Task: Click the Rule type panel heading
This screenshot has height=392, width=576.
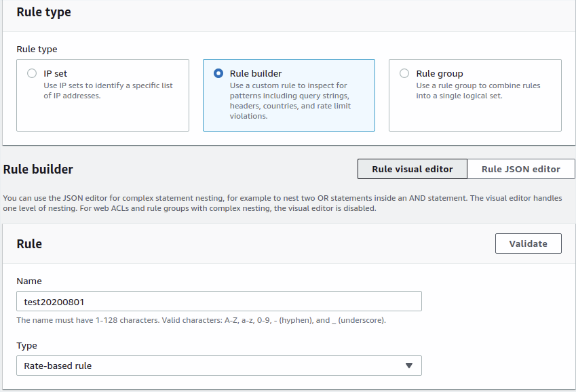Action: click(x=43, y=12)
